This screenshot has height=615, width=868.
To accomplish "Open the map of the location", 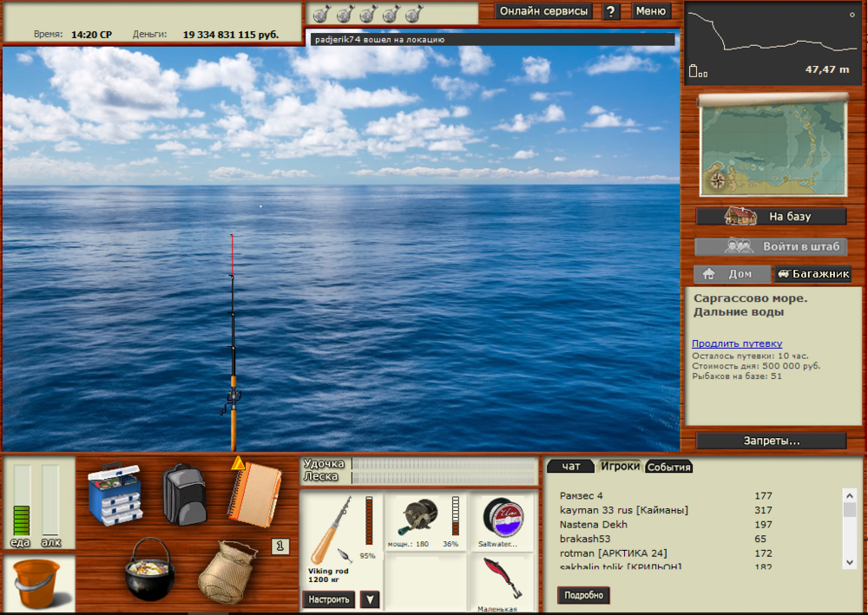I will click(771, 147).
